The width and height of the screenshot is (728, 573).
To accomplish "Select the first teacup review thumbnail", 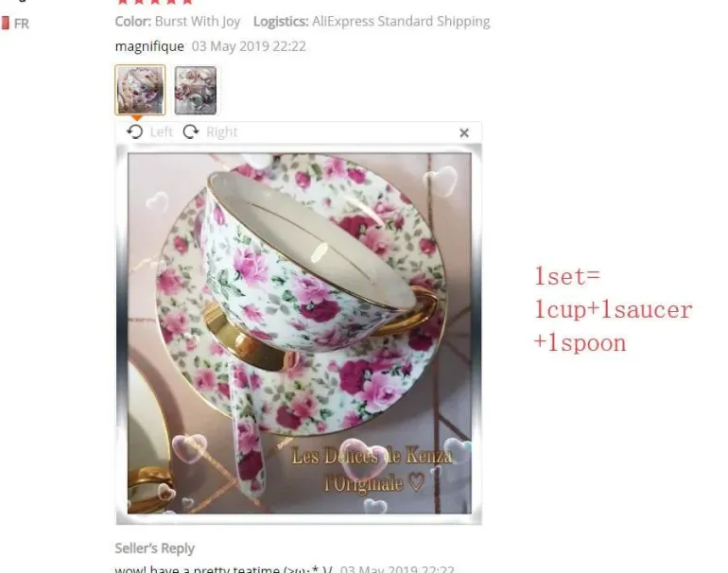I will click(140, 90).
